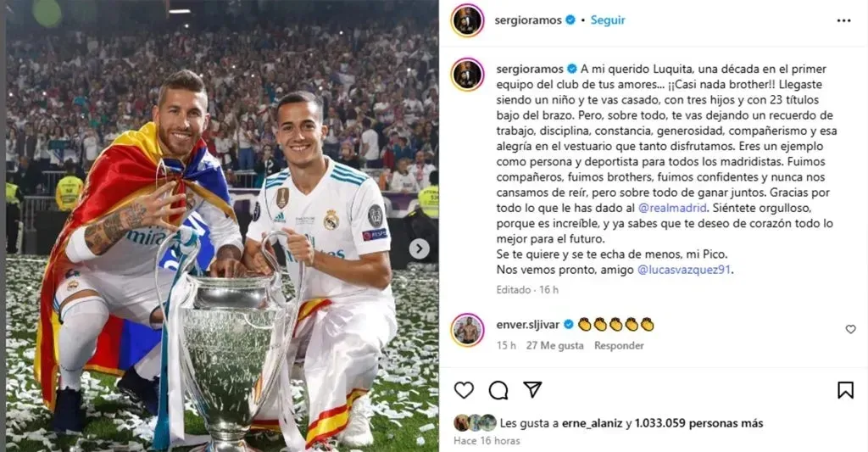Screen dimensions: 868x452
Task: Click the trophy celebration photo
Action: 222,226
